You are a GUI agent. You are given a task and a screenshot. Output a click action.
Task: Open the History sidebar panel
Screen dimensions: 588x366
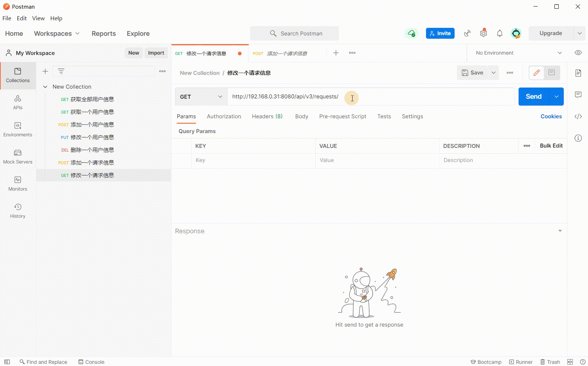point(18,211)
